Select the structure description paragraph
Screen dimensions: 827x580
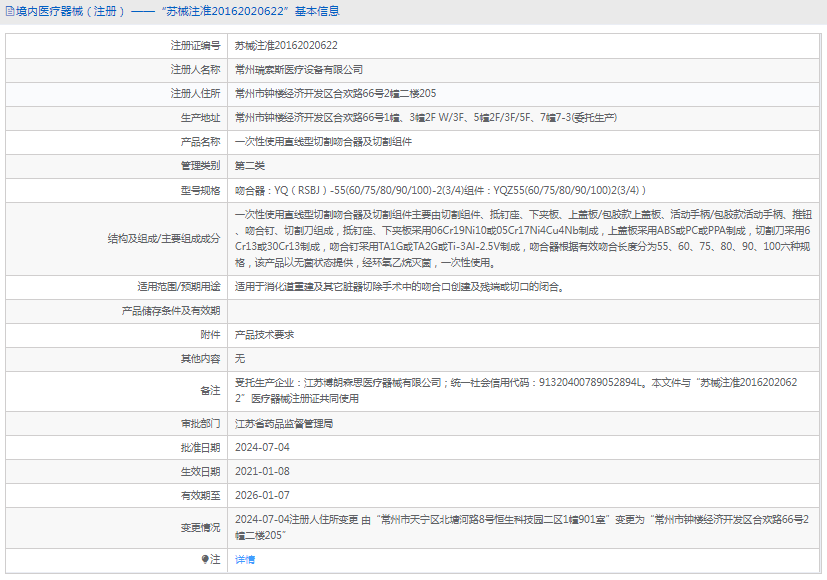tap(523, 238)
